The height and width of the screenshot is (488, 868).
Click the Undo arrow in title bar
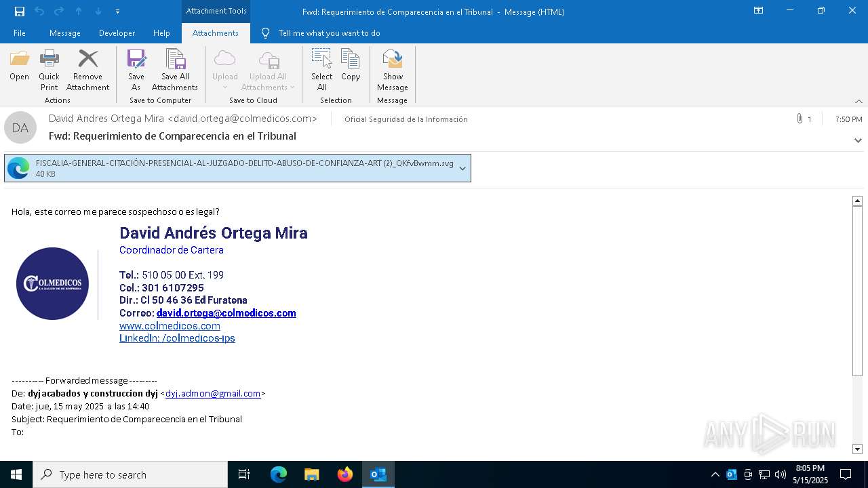(x=39, y=12)
